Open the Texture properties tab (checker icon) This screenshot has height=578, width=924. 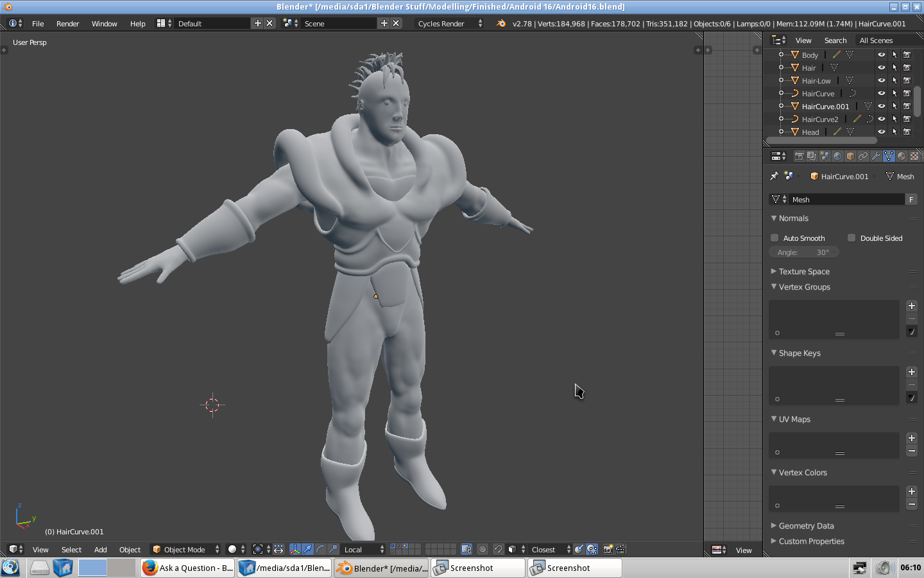[x=914, y=156]
